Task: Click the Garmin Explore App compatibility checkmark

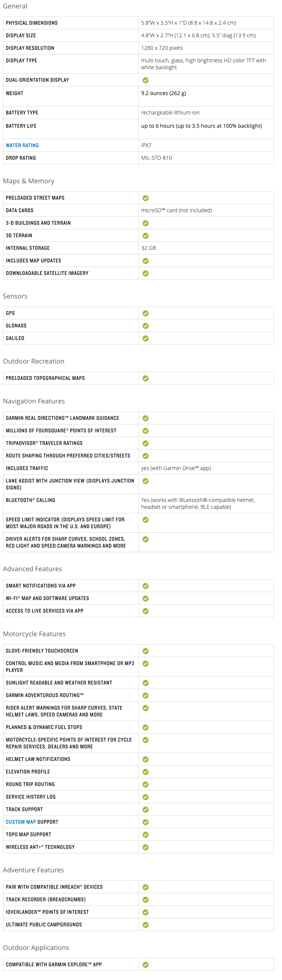Action: [x=145, y=965]
